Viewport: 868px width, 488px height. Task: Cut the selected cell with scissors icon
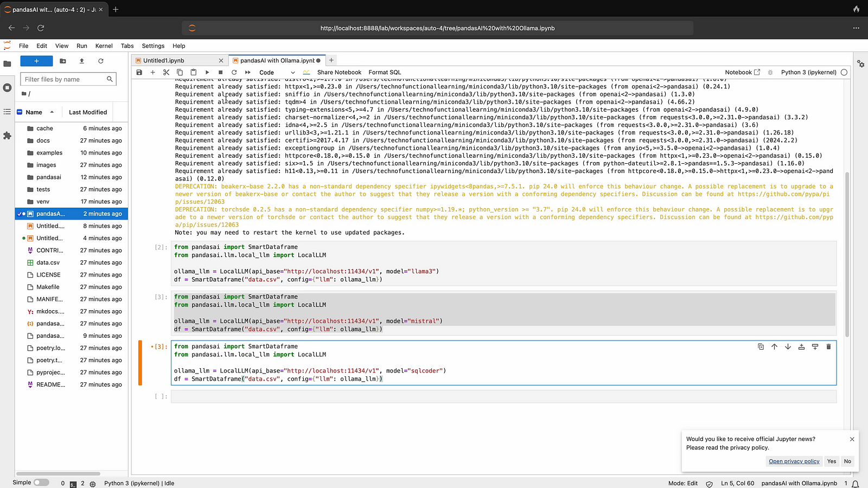(166, 72)
